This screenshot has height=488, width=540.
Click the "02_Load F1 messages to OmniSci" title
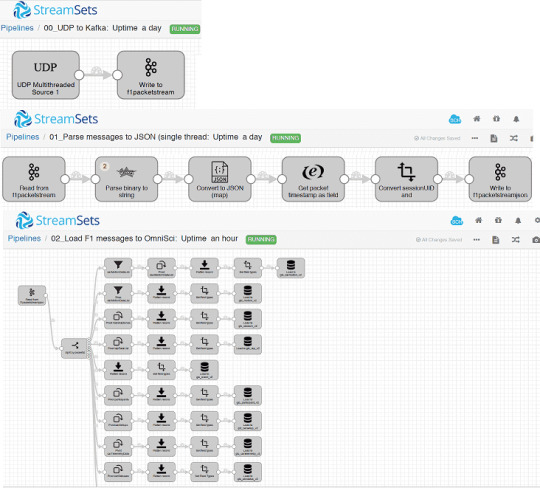tap(114, 238)
